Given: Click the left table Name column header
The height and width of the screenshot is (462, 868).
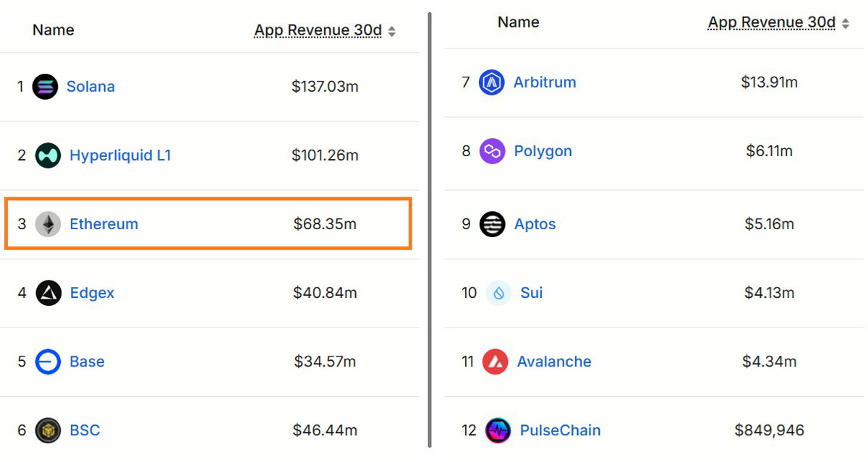Looking at the screenshot, I should click(54, 30).
